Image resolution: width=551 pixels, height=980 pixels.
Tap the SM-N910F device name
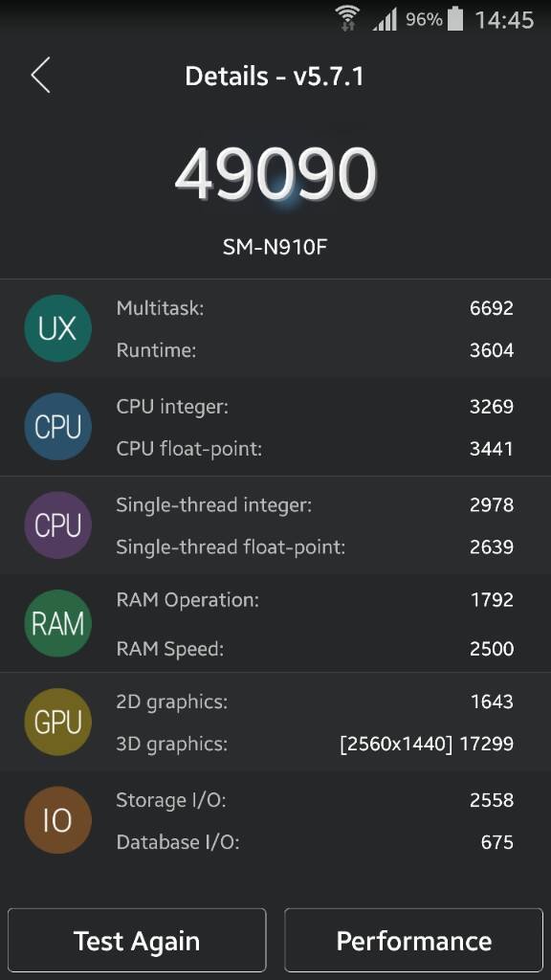click(275, 248)
